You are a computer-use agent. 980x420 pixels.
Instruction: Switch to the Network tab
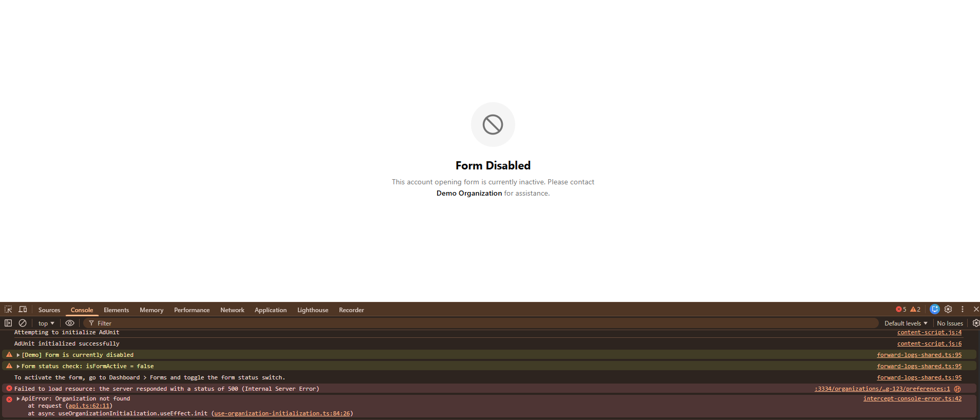click(x=232, y=310)
